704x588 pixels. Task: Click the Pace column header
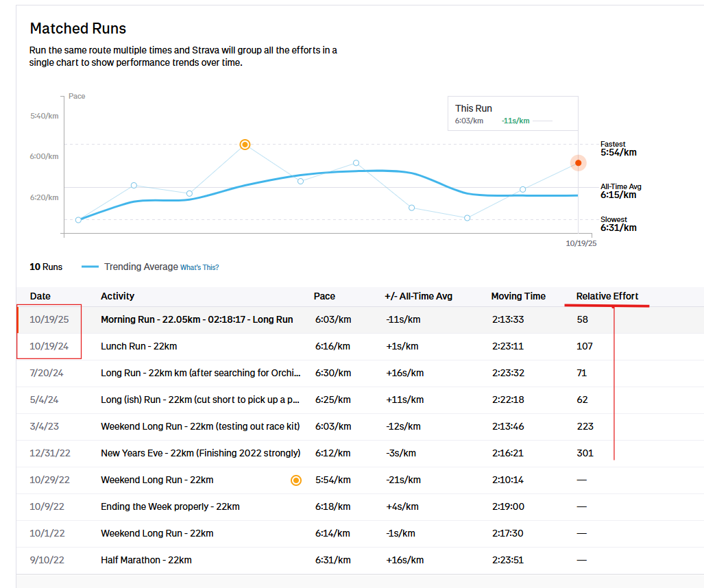pos(324,296)
